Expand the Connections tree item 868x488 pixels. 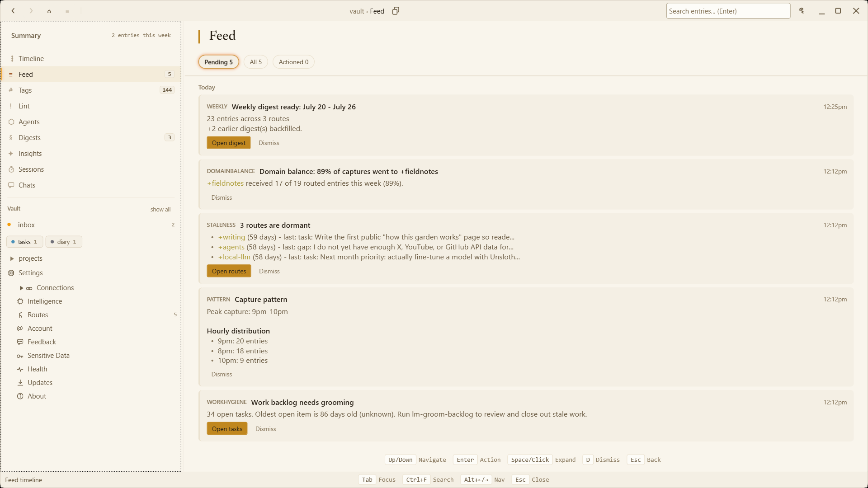21,288
